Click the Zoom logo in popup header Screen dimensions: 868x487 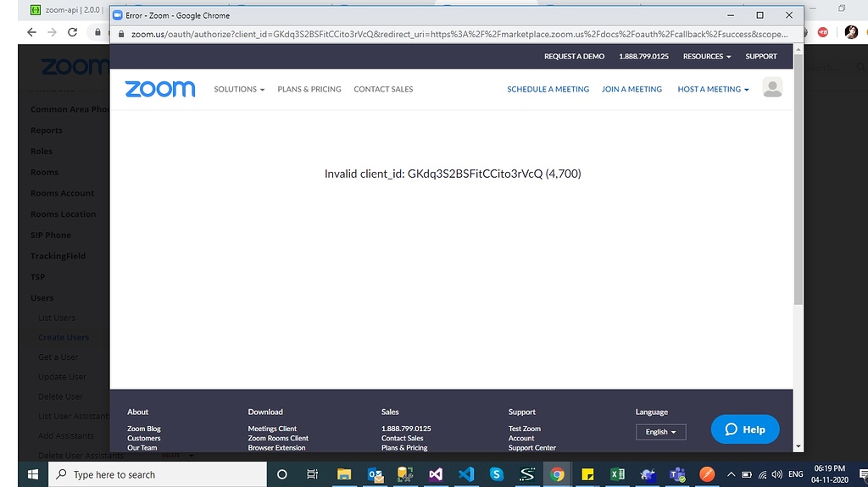(x=160, y=89)
